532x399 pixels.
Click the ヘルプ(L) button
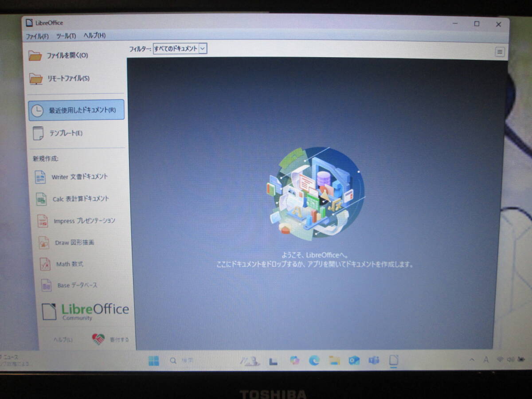(63, 340)
